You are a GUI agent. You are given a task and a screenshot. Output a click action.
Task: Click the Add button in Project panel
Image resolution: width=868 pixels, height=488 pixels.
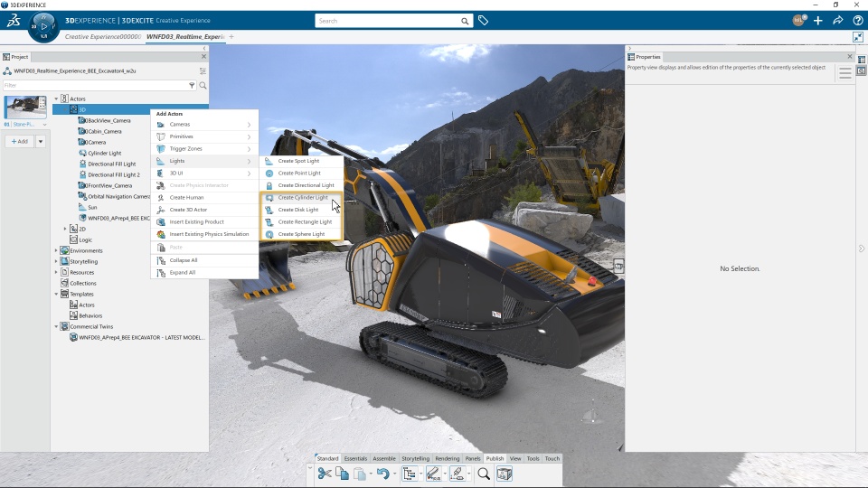20,142
